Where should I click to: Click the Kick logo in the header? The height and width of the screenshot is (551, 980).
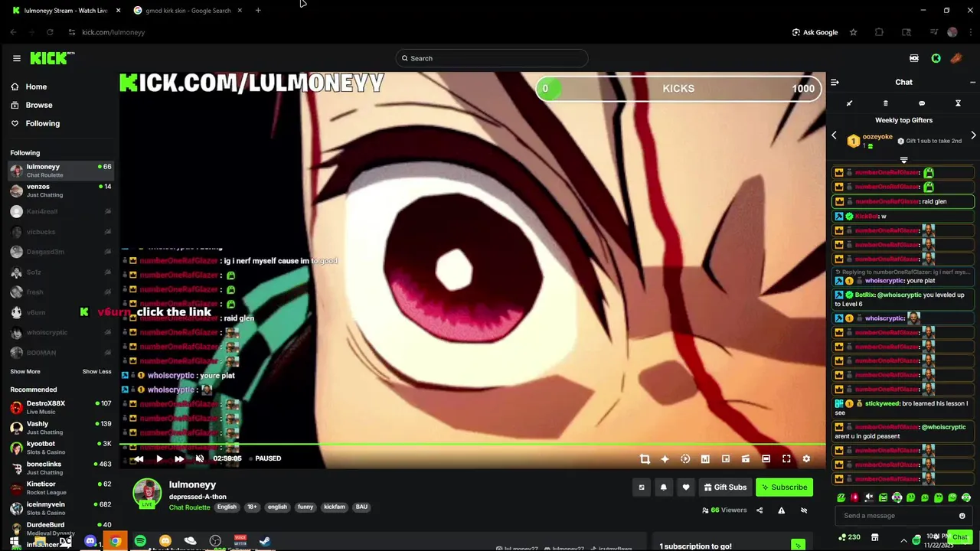[52, 58]
